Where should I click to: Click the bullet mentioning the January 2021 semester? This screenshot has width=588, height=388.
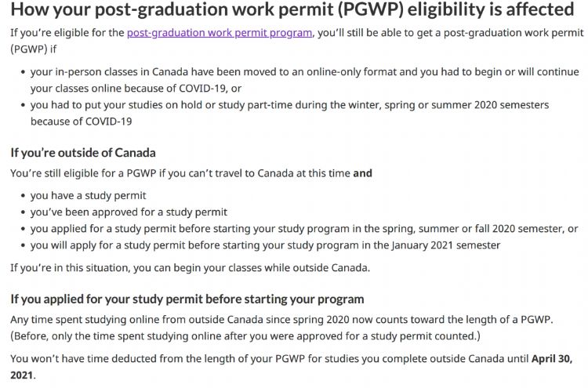click(x=265, y=245)
